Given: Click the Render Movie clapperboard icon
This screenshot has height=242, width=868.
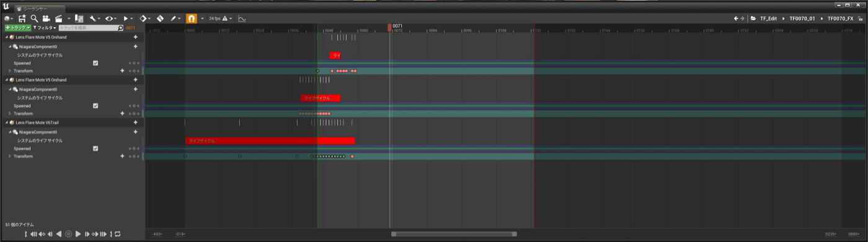Looking at the screenshot, I should point(59,19).
